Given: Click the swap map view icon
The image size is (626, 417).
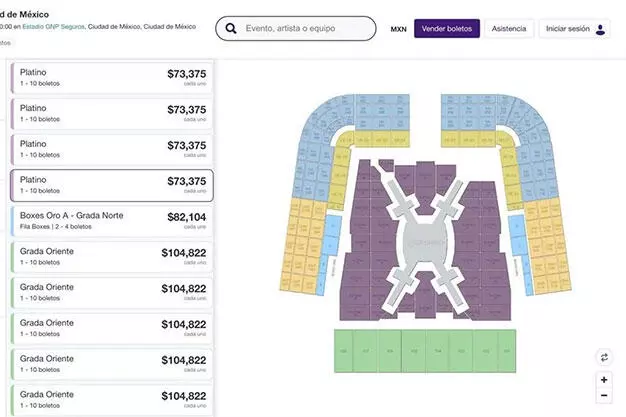Looking at the screenshot, I should 604,357.
